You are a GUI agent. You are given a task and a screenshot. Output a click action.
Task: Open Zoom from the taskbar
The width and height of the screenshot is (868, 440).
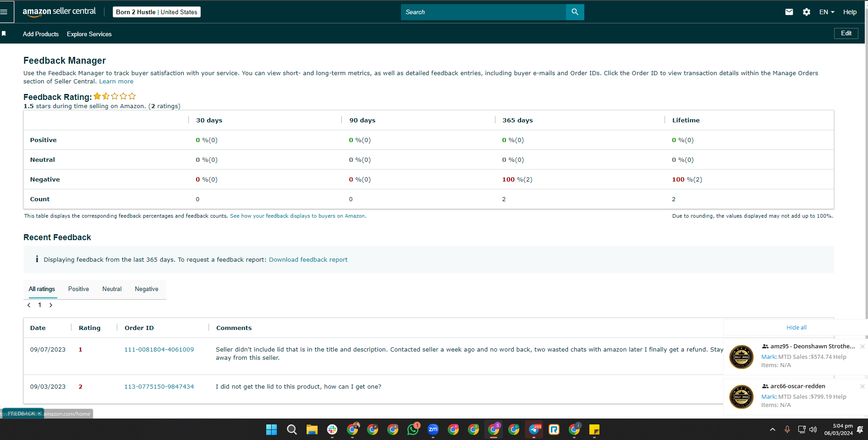433,429
